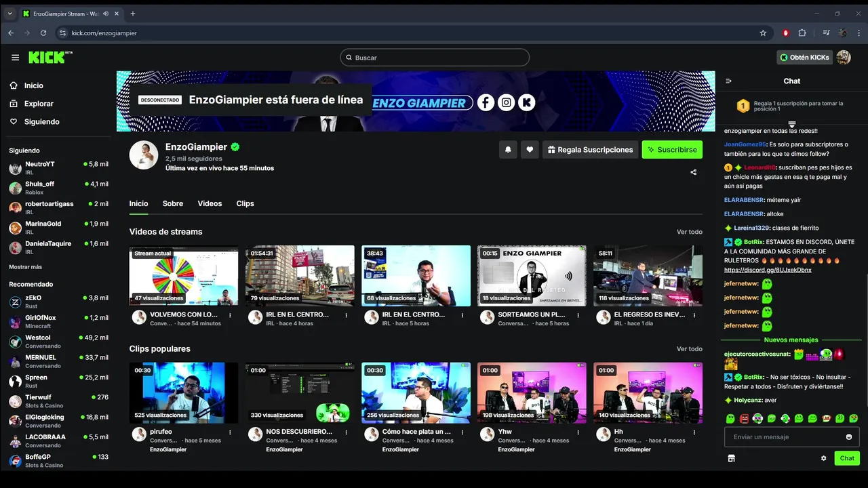Click the green Suscribirse button
The image size is (868, 488).
[x=672, y=150]
